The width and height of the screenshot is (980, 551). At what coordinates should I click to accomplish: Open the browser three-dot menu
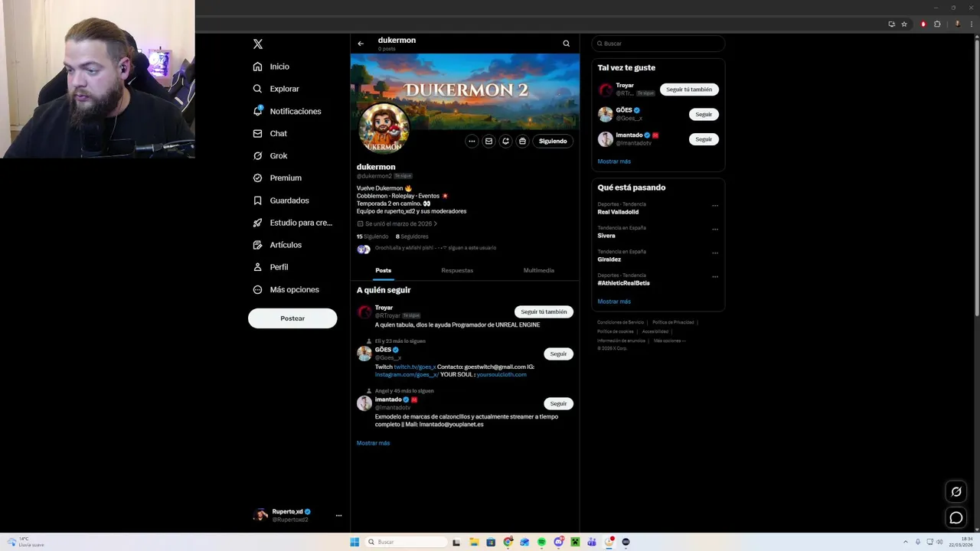[971, 24]
